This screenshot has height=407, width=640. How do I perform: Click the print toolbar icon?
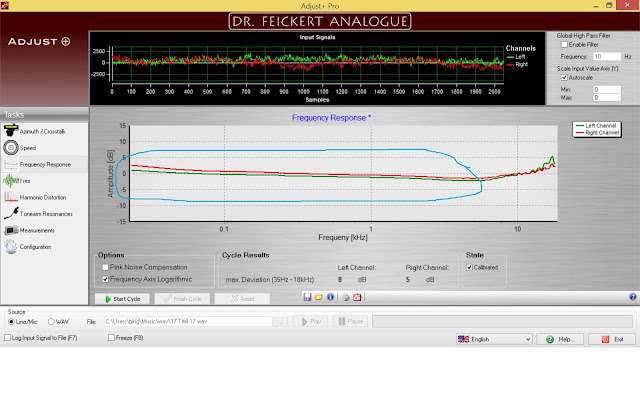(x=346, y=297)
